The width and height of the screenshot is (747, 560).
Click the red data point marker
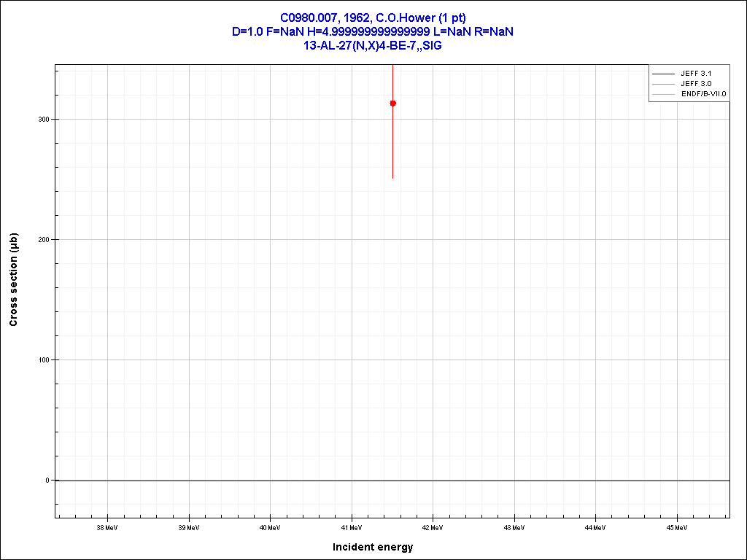tap(392, 104)
